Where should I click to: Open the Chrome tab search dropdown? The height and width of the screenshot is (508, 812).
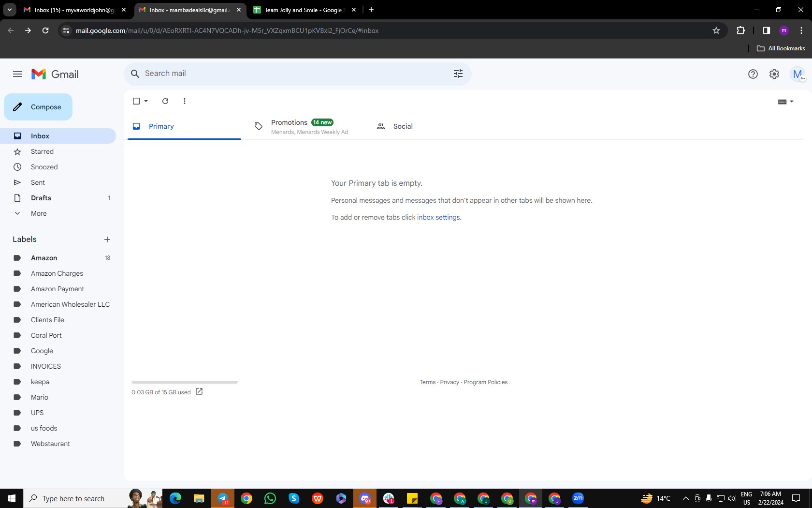[10, 10]
